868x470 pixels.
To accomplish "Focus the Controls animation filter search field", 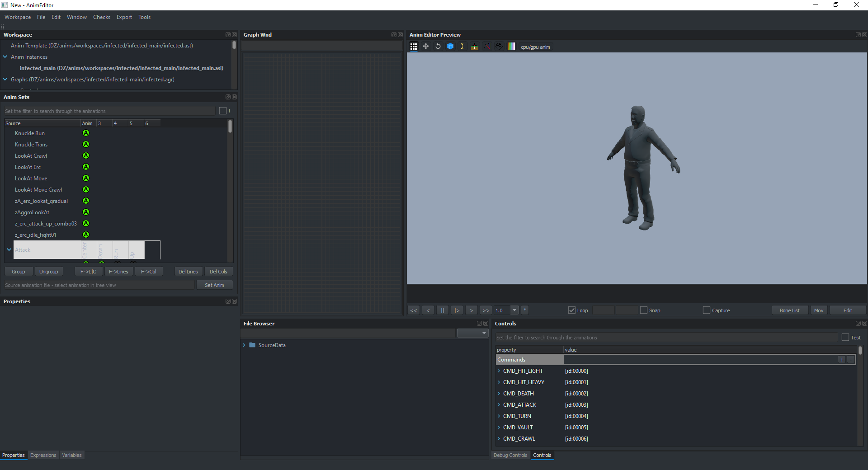I will click(666, 338).
